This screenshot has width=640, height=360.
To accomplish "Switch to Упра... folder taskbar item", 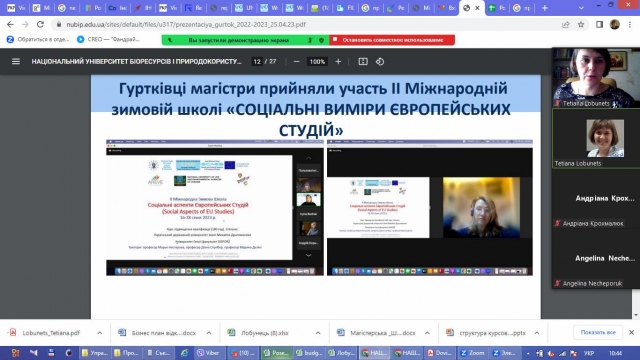I will tap(95, 353).
